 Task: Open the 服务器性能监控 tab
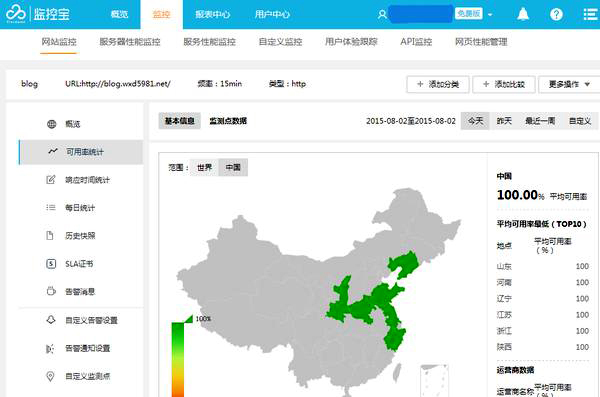pyautogui.click(x=130, y=42)
